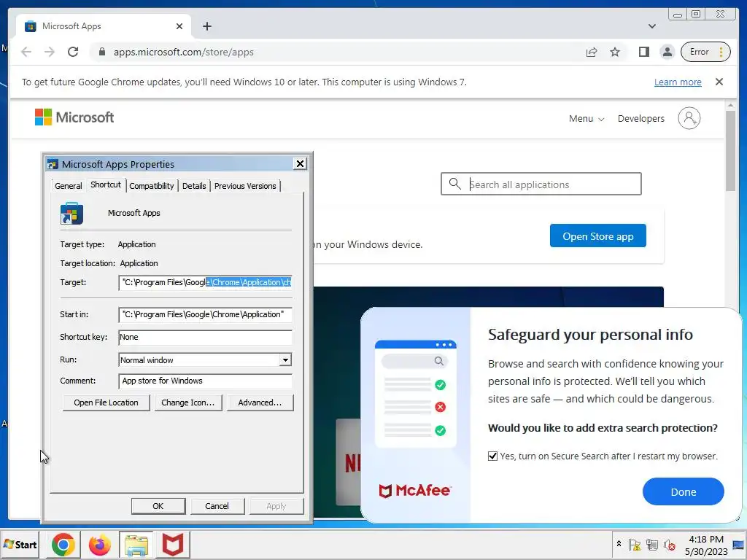
Task: Click the address bar URL
Action: click(x=183, y=52)
